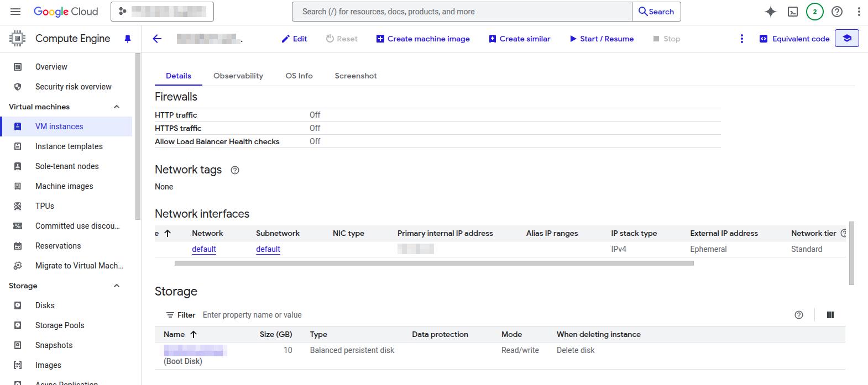Open more actions three-dot menu
The height and width of the screenshot is (385, 868).
pyautogui.click(x=742, y=39)
